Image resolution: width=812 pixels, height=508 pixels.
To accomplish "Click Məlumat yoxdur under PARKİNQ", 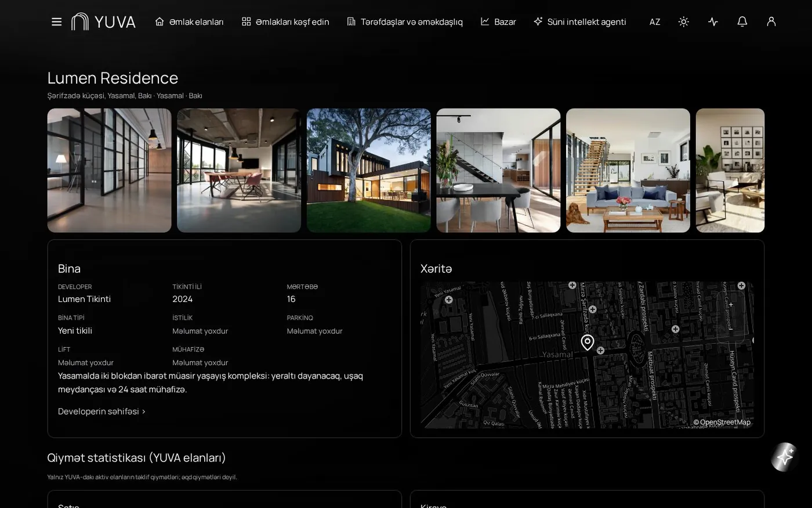I will coord(315,331).
